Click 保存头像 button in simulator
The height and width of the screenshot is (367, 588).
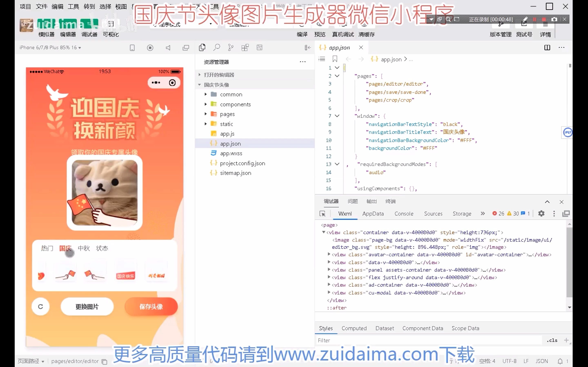click(x=151, y=306)
